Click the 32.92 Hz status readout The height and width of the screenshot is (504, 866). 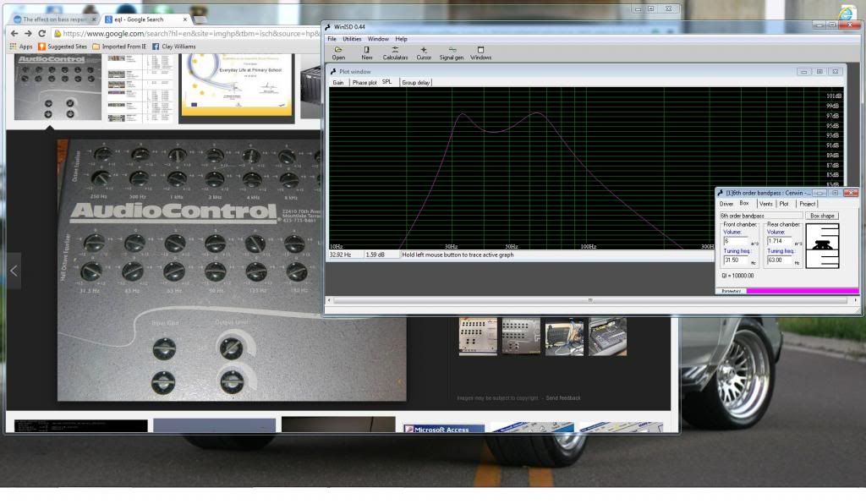[340, 255]
